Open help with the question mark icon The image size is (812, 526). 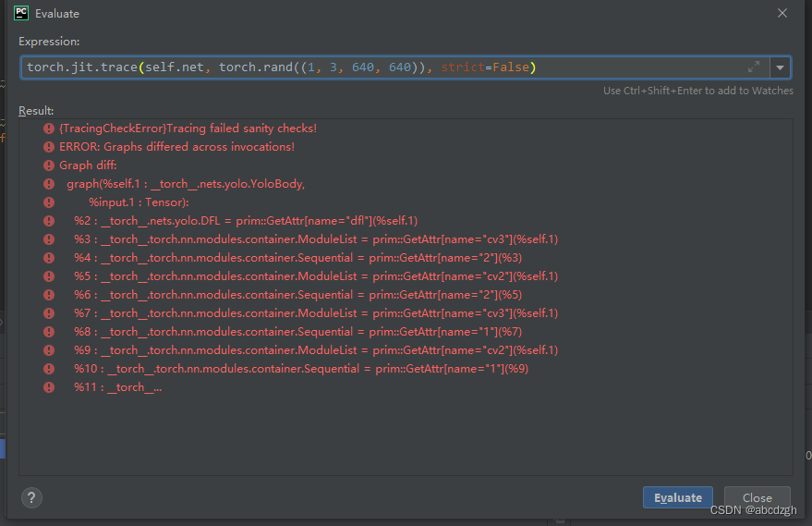[31, 498]
